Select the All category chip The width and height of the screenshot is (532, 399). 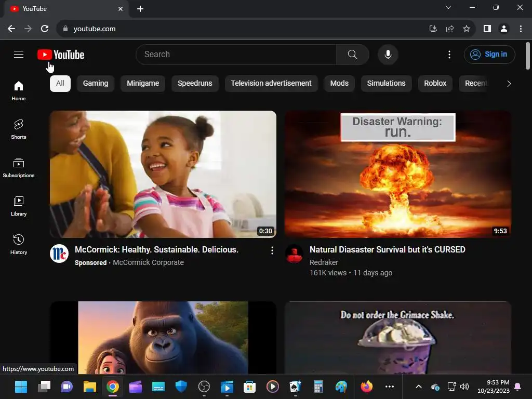(60, 84)
